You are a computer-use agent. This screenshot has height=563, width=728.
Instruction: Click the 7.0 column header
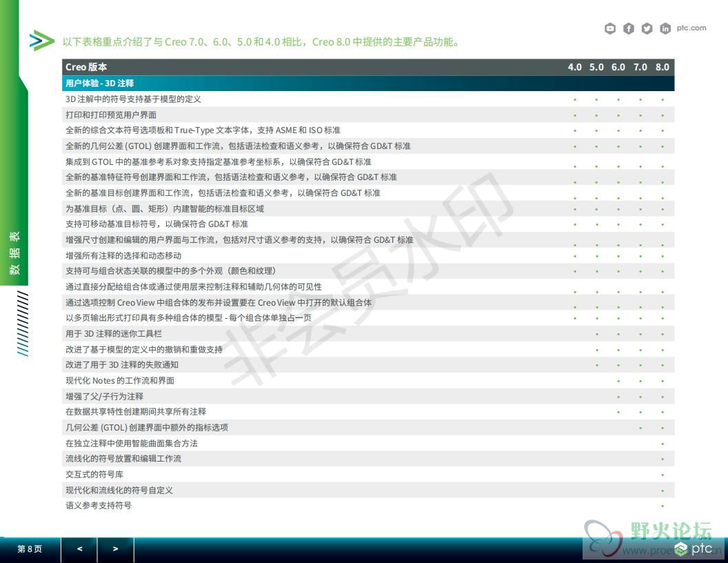tap(640, 67)
